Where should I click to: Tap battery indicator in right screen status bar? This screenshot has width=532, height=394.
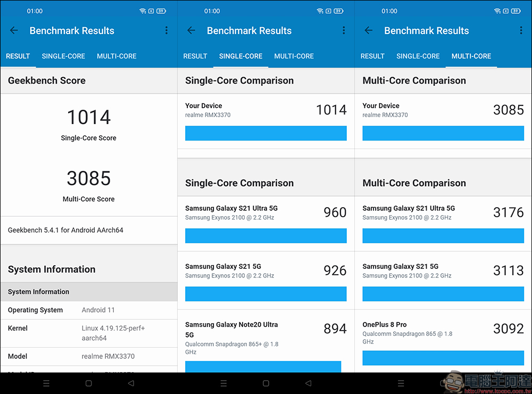point(516,11)
